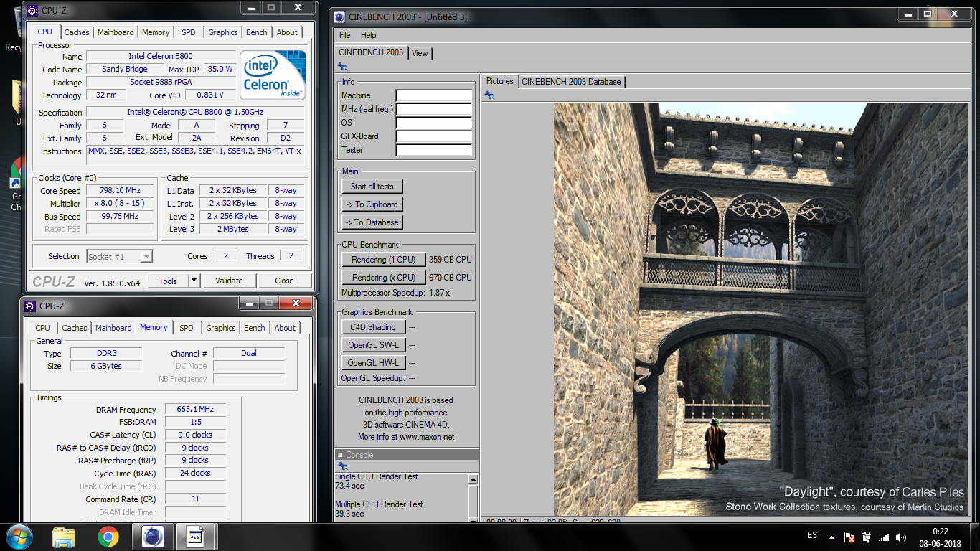
Task: Click the Tools button in CPU-Z
Action: pyautogui.click(x=168, y=281)
